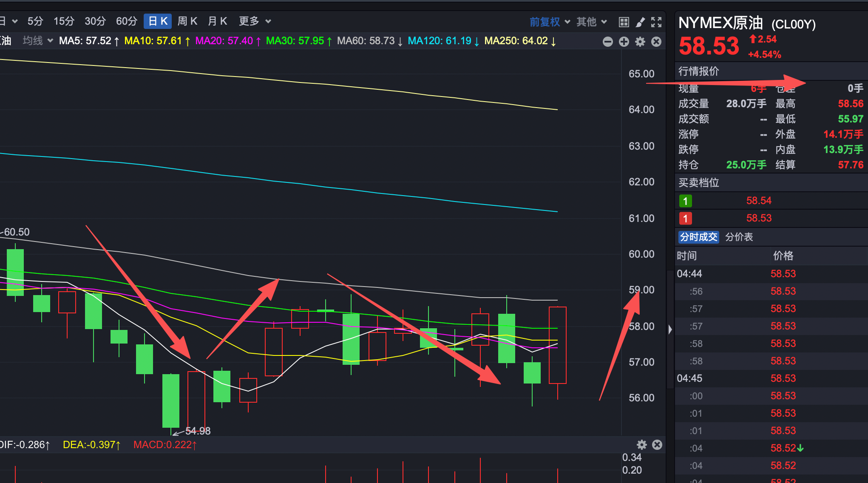The image size is (868, 483).
Task: Click the plus zoom-in icon
Action: coord(624,42)
